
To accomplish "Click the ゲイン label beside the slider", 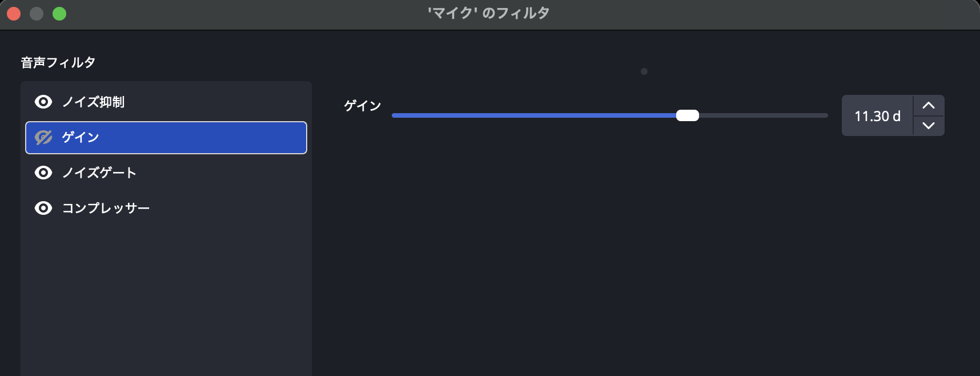I will tap(362, 106).
